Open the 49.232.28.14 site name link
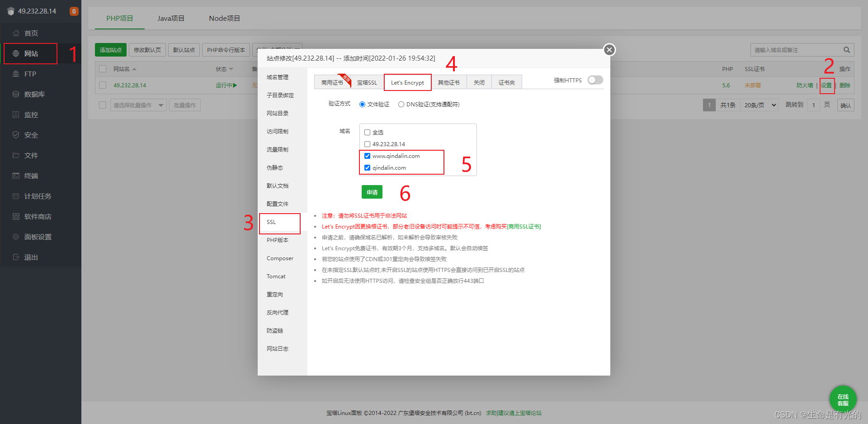Screen dimensions: 868x424 [x=130, y=86]
